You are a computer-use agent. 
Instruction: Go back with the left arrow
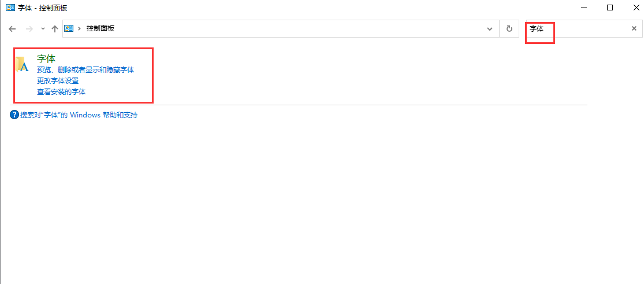pos(12,29)
